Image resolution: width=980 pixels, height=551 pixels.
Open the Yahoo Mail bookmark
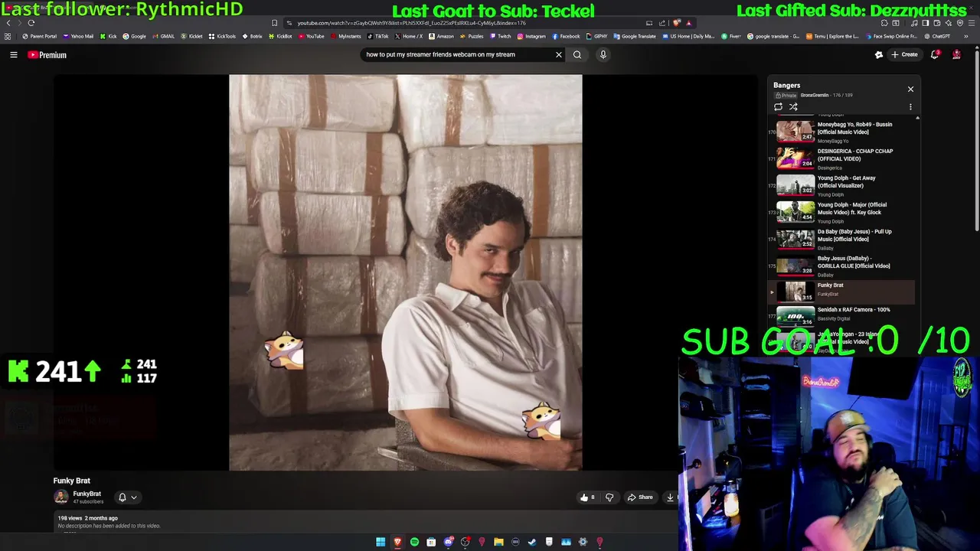[x=78, y=36]
